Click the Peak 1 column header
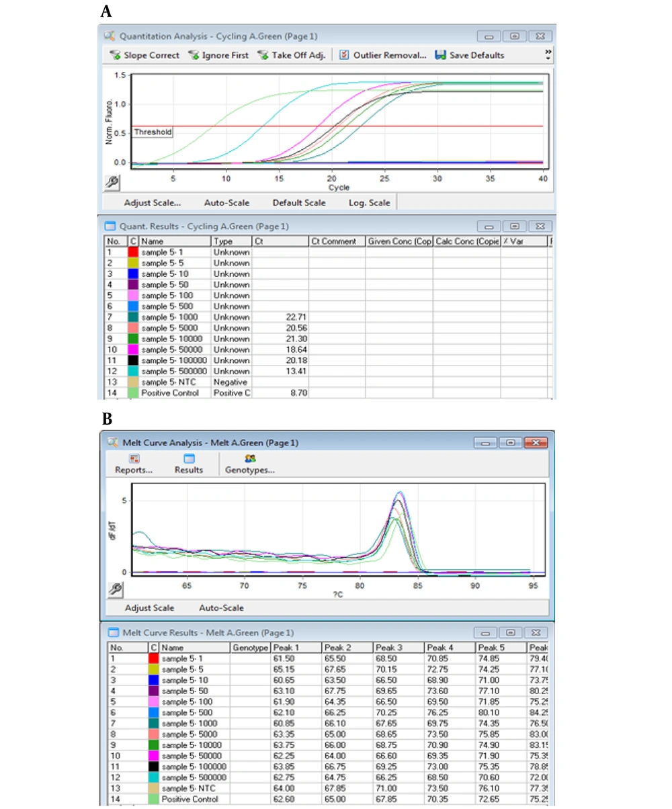Viewport: 672px width, 809px height. (x=297, y=648)
